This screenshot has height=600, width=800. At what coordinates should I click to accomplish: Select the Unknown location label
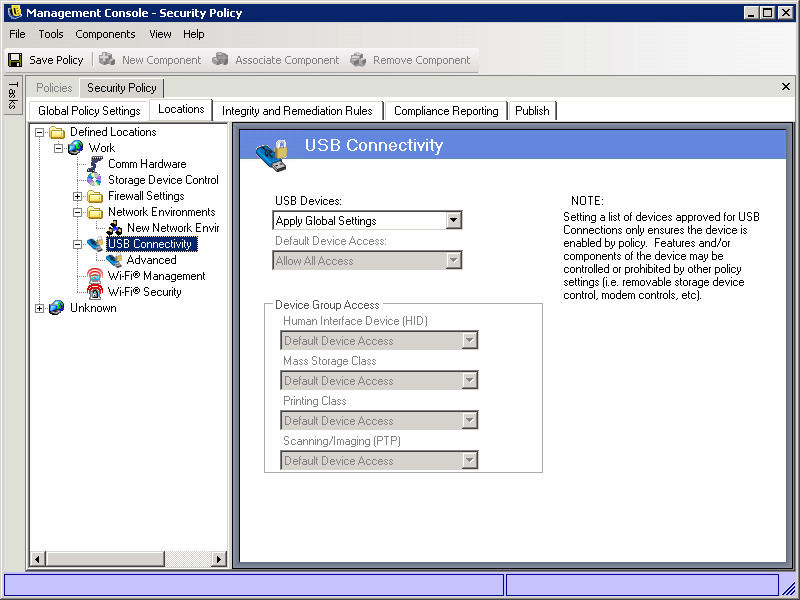(93, 308)
